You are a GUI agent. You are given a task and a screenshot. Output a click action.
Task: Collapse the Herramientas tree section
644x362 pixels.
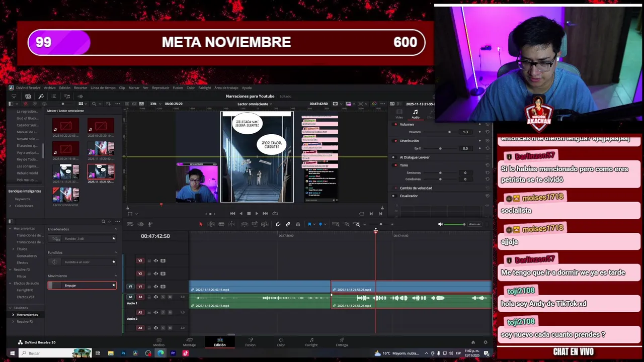point(10,228)
